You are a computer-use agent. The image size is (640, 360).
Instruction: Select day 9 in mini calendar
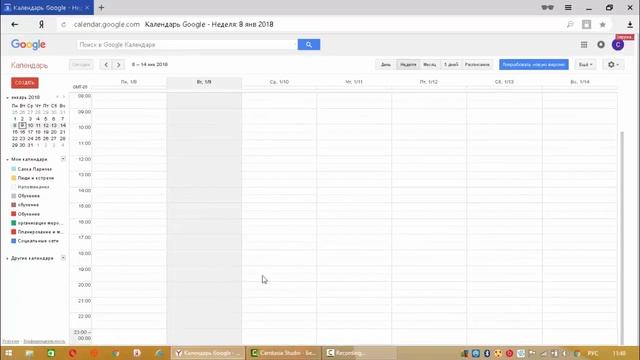coord(22,125)
